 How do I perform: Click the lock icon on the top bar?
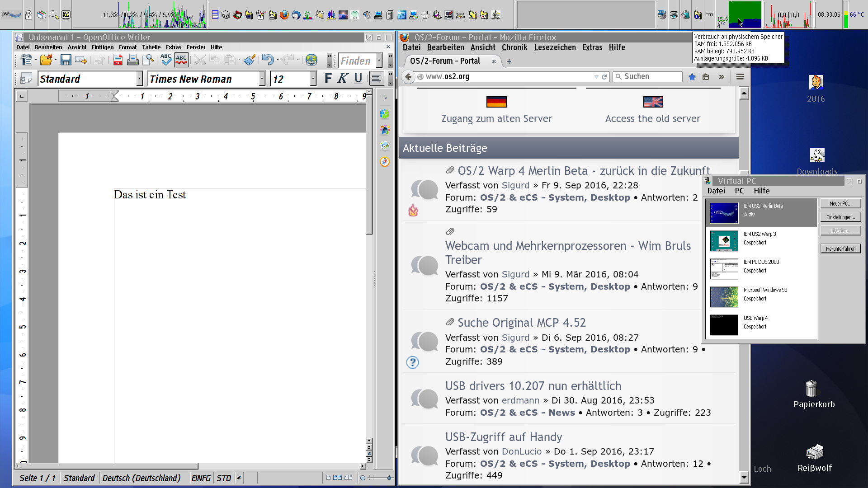tap(28, 15)
